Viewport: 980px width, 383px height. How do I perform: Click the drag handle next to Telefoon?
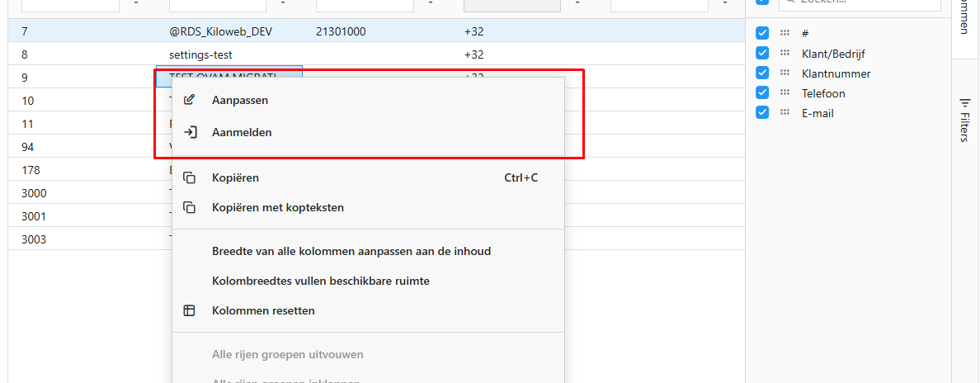click(784, 93)
